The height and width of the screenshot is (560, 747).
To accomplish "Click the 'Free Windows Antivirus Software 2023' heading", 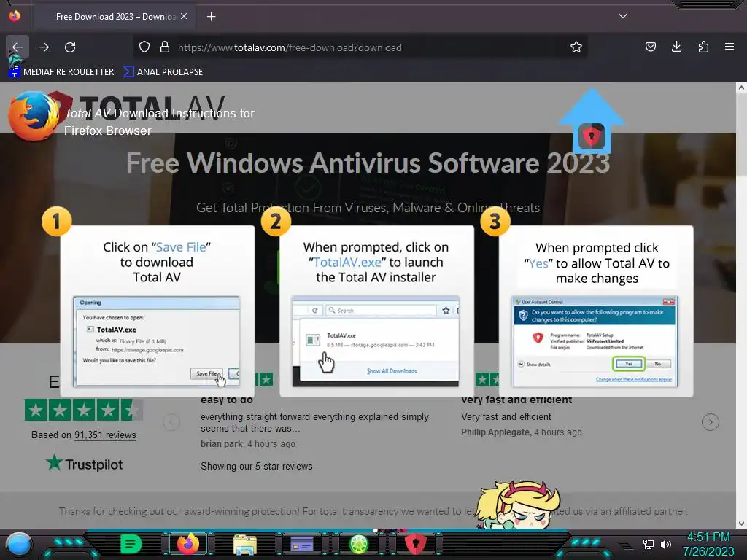I will pos(368,163).
